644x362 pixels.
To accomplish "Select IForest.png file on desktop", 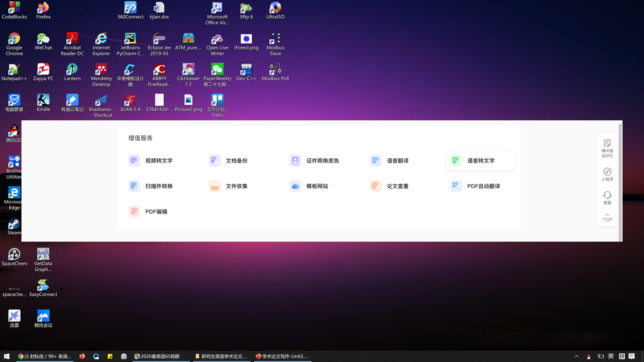I will pyautogui.click(x=246, y=42).
